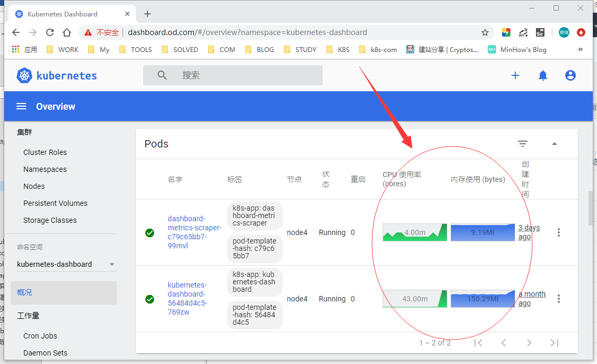
Task: Filter the Pods list icon
Action: click(523, 144)
